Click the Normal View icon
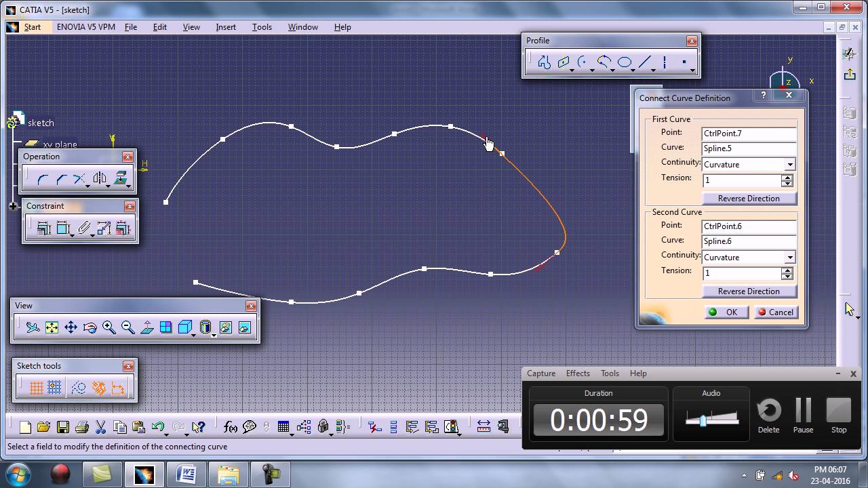Image resolution: width=868 pixels, height=488 pixels. click(x=146, y=327)
